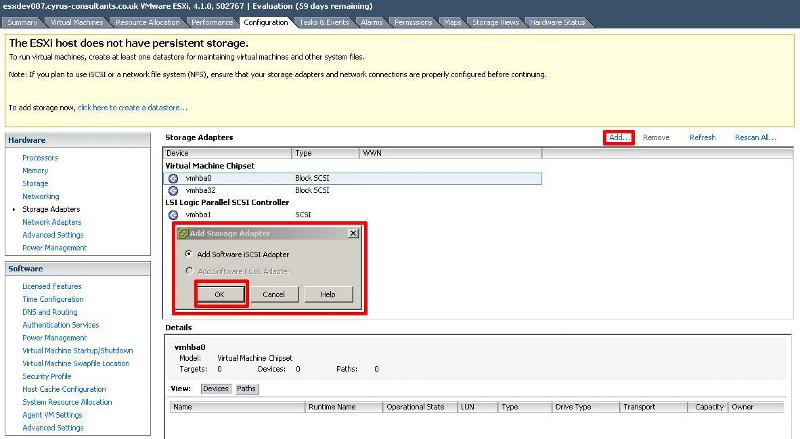The image size is (800, 439).
Task: Sort details by Drive Type column
Action: (x=585, y=407)
